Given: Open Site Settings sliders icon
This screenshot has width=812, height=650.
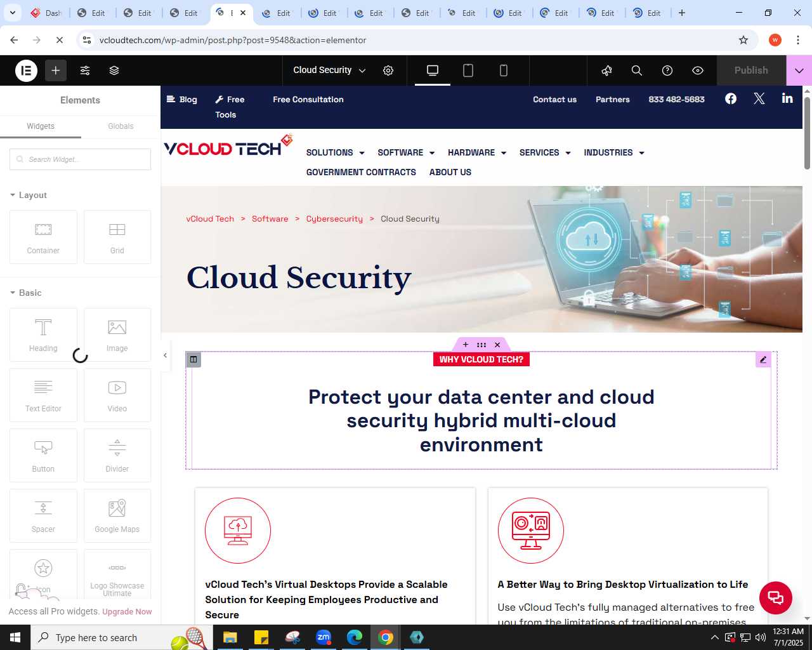Looking at the screenshot, I should pos(85,70).
